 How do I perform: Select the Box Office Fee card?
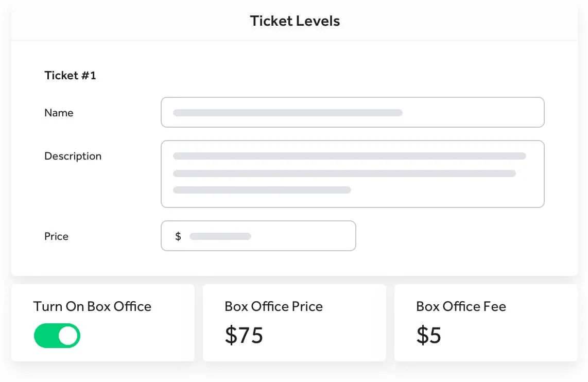[486, 323]
